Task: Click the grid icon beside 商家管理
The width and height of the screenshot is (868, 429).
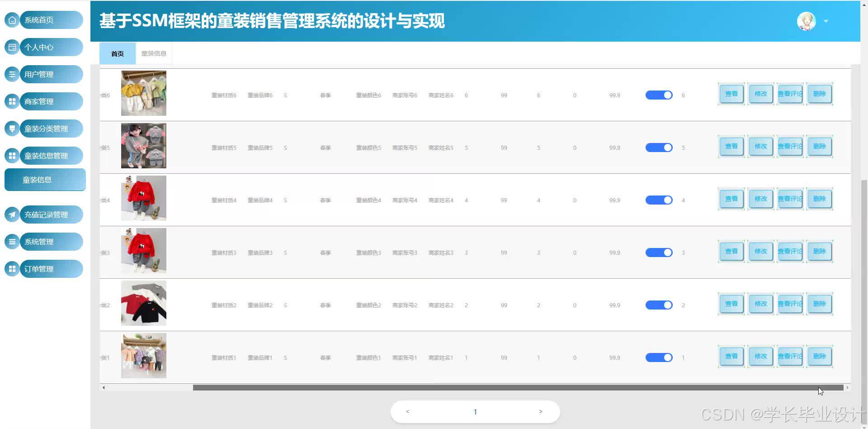Action: point(12,101)
